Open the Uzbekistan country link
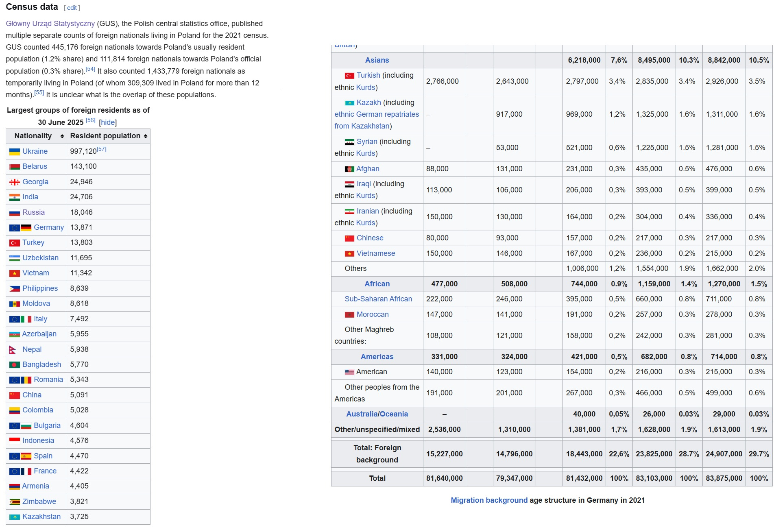 coord(40,258)
